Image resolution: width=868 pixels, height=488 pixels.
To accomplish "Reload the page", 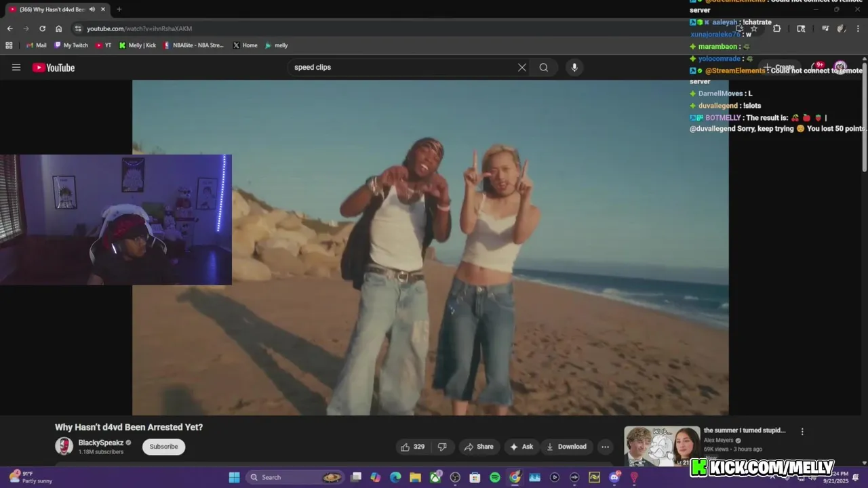I will (42, 28).
